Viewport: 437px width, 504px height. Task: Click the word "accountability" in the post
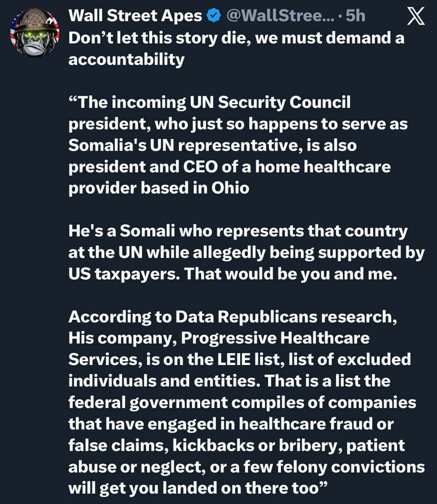point(127,59)
